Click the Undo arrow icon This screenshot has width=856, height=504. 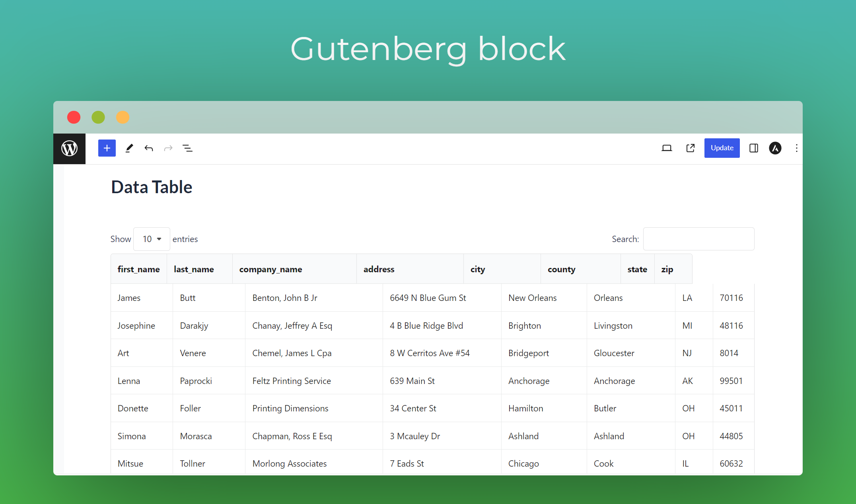(150, 148)
